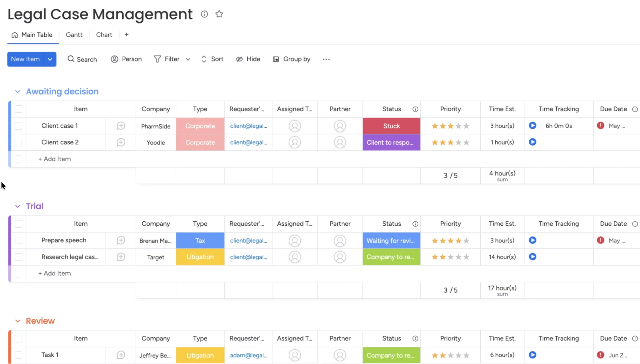Collapse the Awaiting decision group
640x364 pixels.
click(17, 92)
